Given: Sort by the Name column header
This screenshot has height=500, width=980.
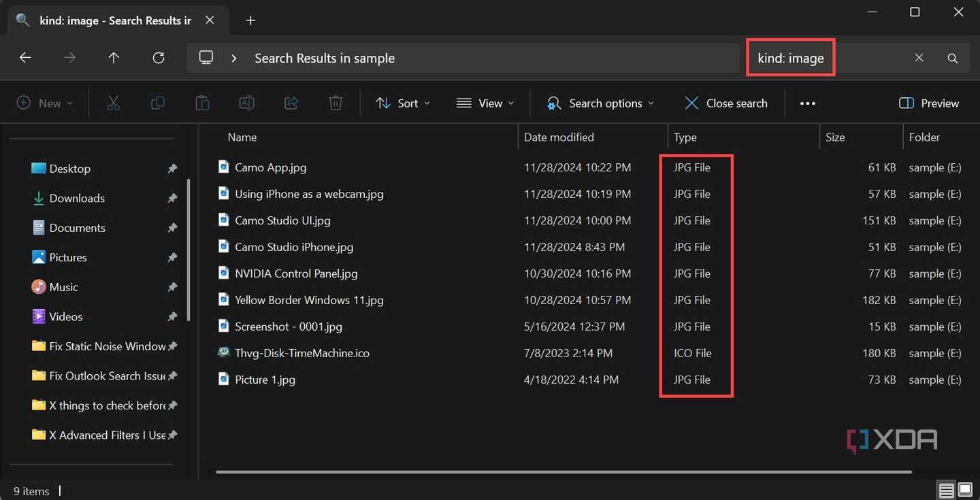Looking at the screenshot, I should (x=242, y=137).
